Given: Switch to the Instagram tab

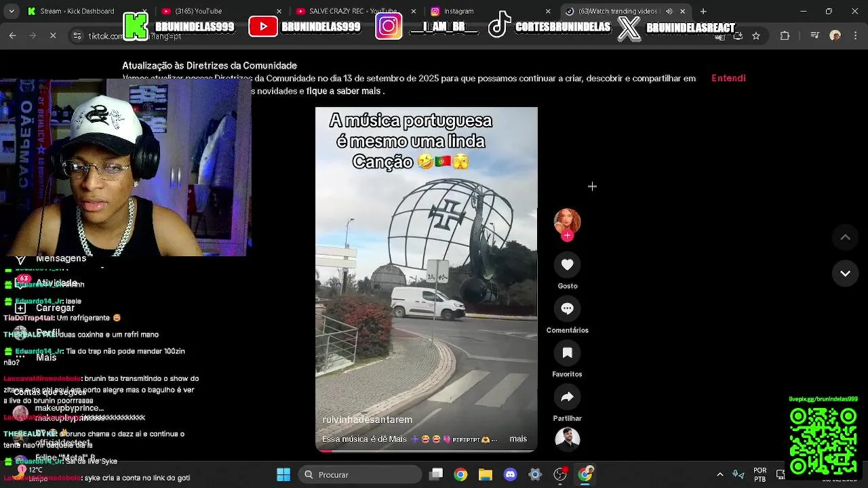Looking at the screenshot, I should (490, 11).
